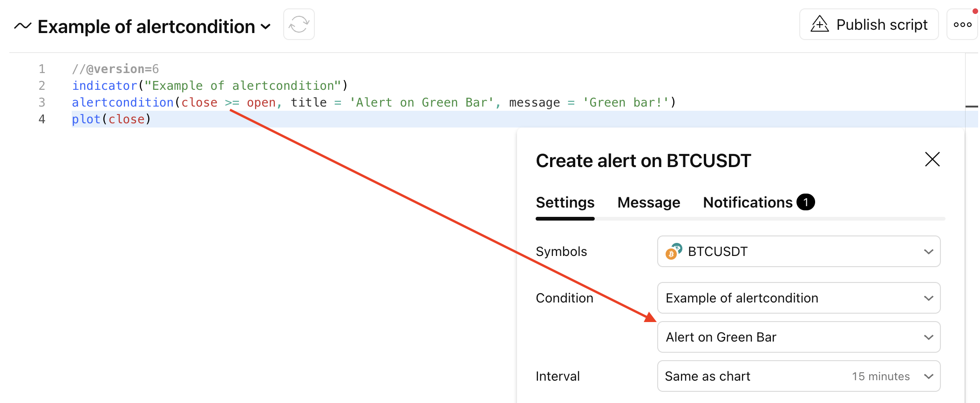Click the //@version=6 comment line

click(x=116, y=69)
